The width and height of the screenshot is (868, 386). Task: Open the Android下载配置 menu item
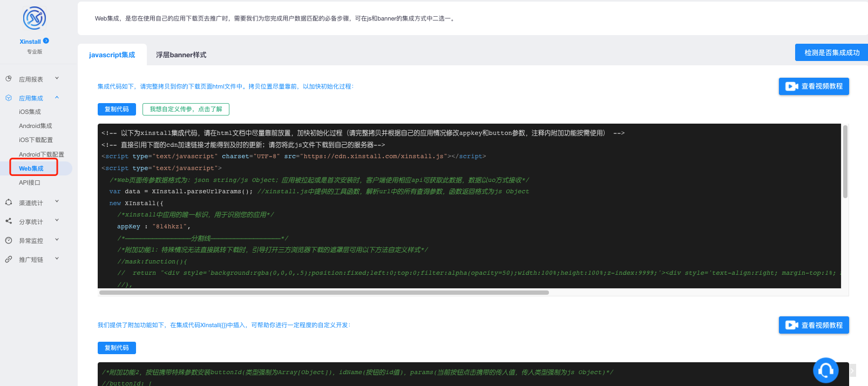pyautogui.click(x=42, y=154)
